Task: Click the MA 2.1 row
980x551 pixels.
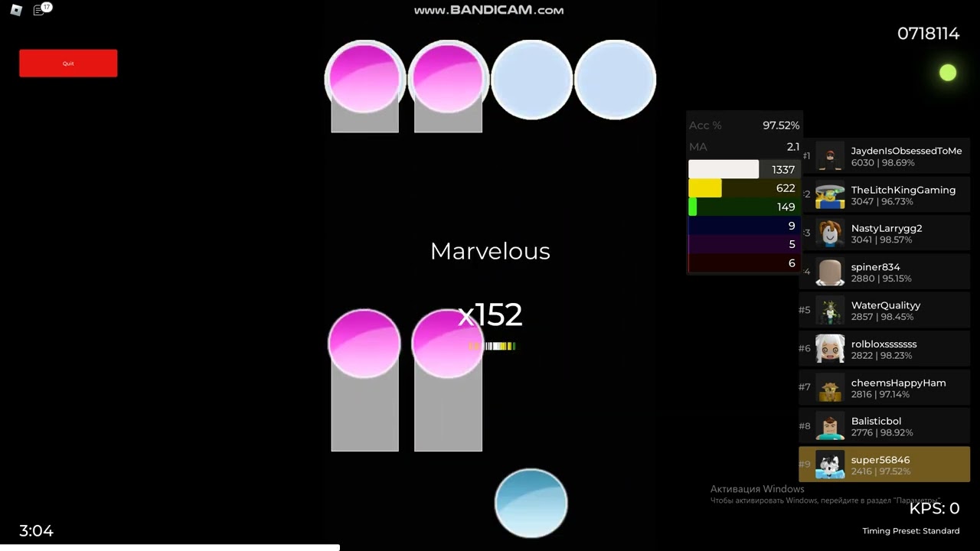Action: [x=744, y=147]
